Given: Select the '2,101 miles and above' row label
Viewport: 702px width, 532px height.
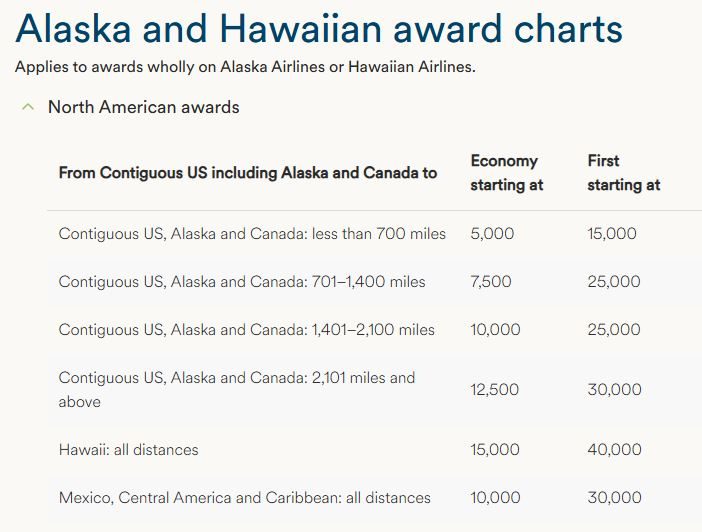Looking at the screenshot, I should tap(237, 389).
